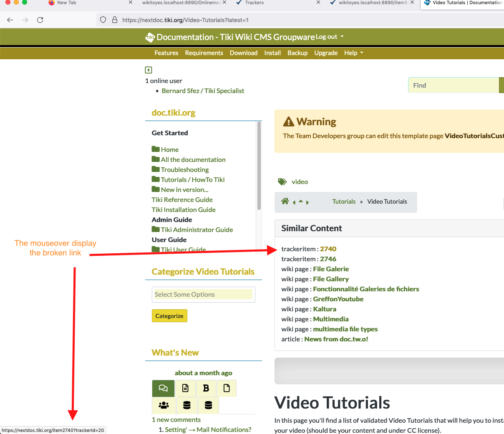504x434 pixels.
Task: Open Tutorials / HowTo Tiki link
Action: 193,179
